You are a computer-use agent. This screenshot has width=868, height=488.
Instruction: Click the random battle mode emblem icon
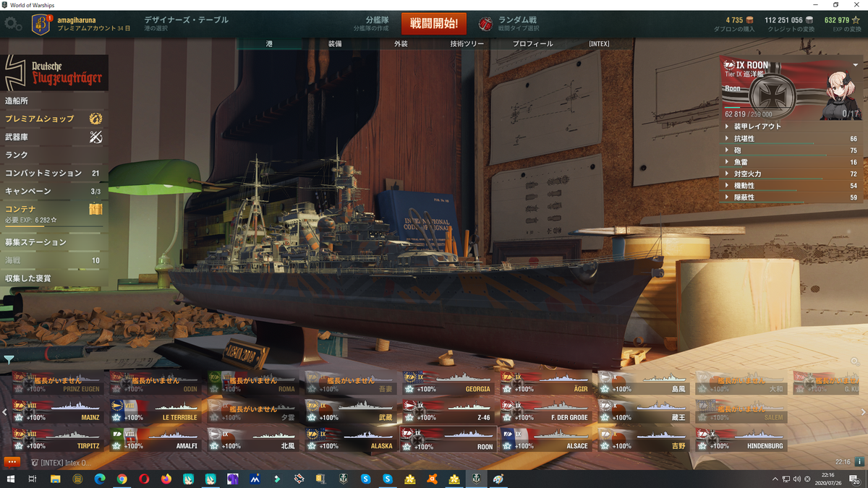coord(486,23)
